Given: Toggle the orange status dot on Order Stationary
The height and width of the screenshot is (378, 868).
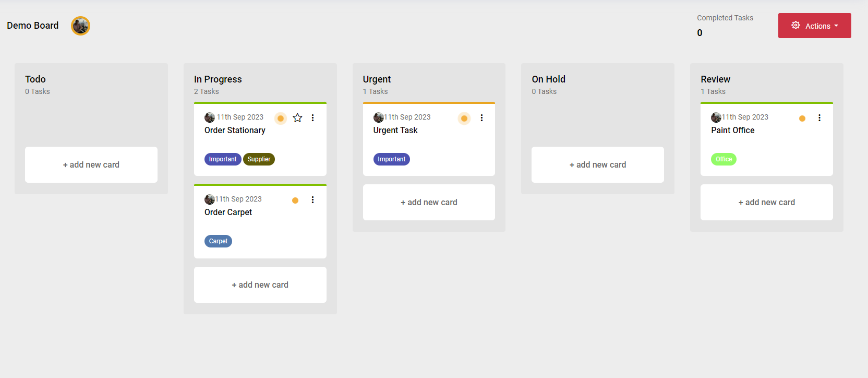Looking at the screenshot, I should pos(281,119).
